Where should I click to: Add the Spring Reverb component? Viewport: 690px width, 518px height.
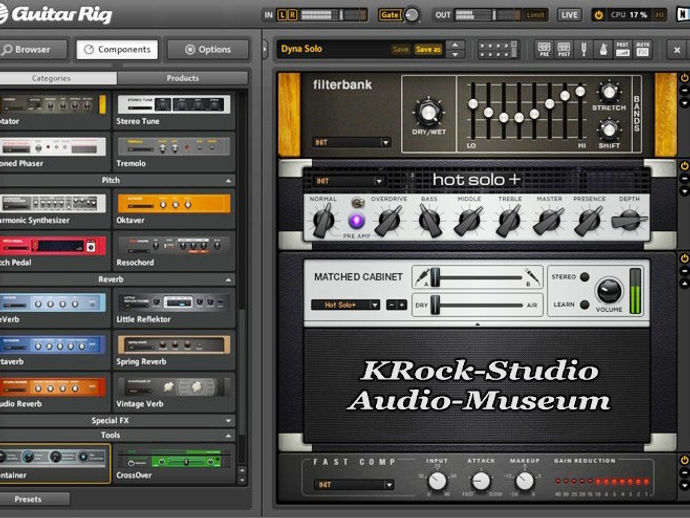pyautogui.click(x=174, y=350)
